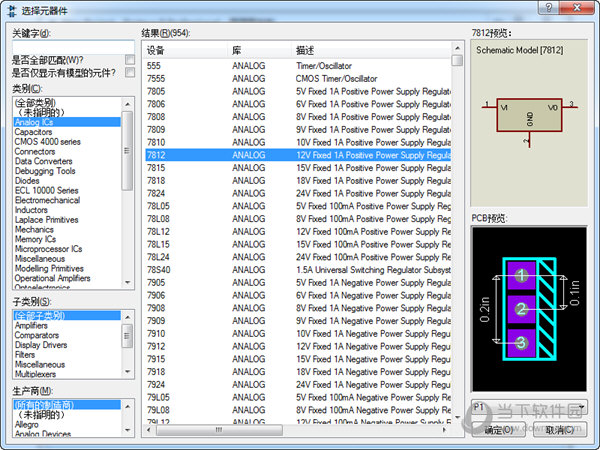
Task: Enable the match whole words checkbox
Action: (x=130, y=60)
